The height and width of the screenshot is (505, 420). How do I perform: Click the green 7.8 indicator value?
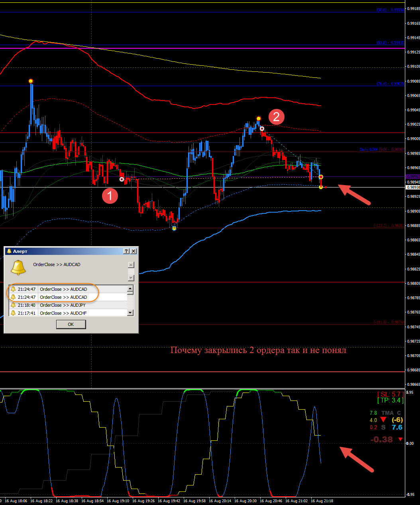click(x=373, y=413)
